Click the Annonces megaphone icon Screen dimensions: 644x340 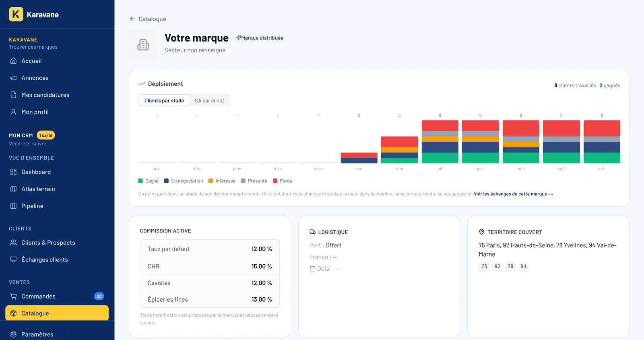pos(13,78)
